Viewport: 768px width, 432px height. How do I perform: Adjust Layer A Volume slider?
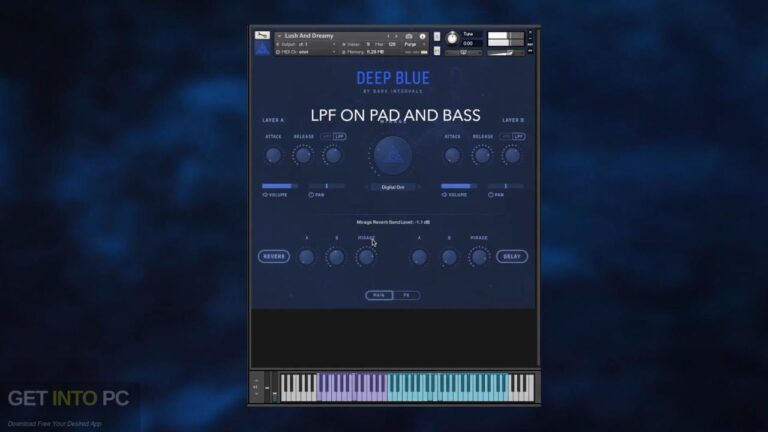point(280,186)
